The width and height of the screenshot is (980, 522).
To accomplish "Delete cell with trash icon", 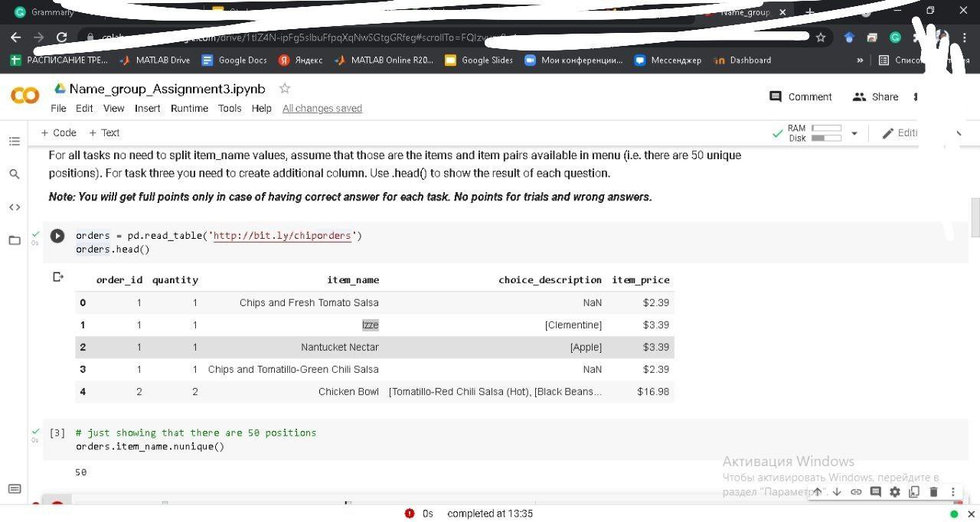I will pos(933,492).
